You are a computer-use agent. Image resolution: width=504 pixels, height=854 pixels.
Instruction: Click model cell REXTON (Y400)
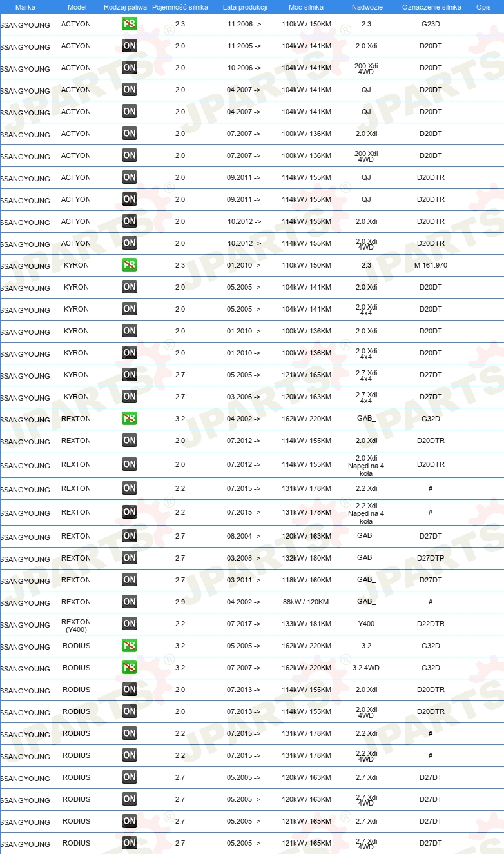click(76, 626)
